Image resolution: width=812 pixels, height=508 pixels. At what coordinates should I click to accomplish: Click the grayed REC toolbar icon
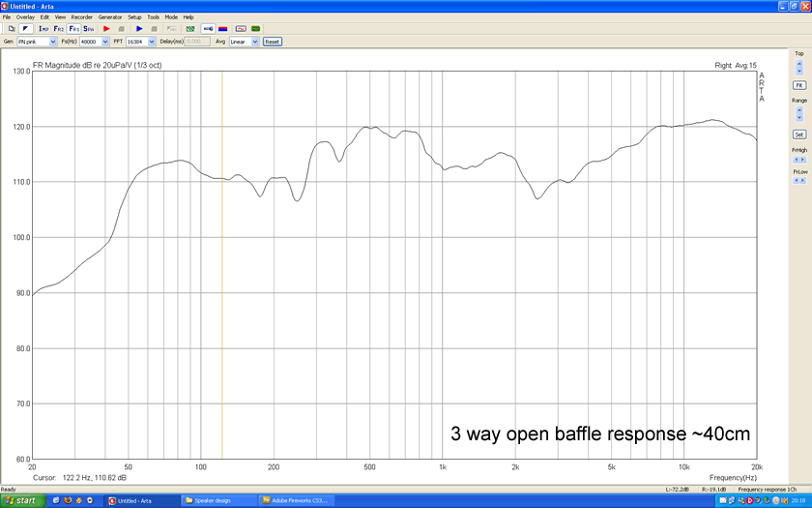(172, 29)
